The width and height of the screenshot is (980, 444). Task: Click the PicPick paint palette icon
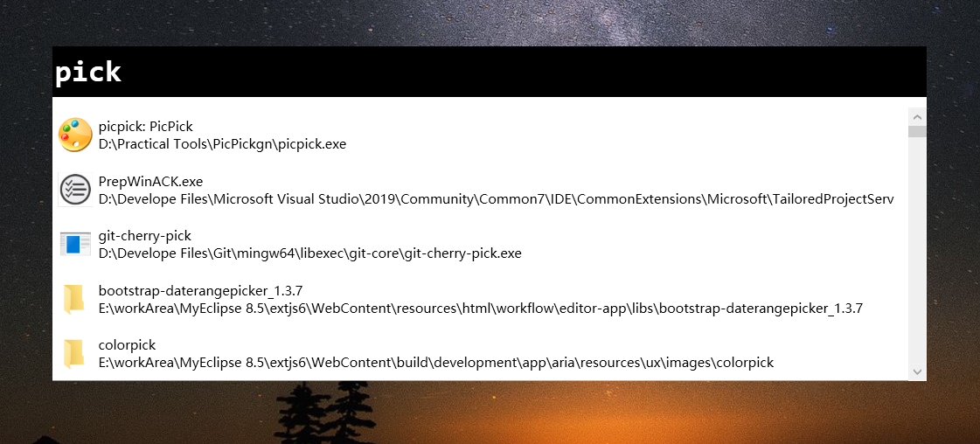click(75, 135)
